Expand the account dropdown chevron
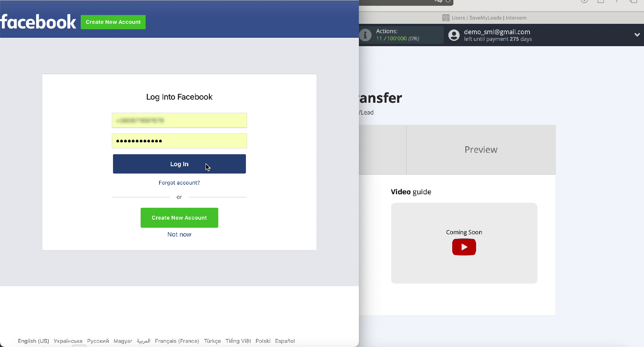This screenshot has height=347, width=644. pyautogui.click(x=637, y=35)
